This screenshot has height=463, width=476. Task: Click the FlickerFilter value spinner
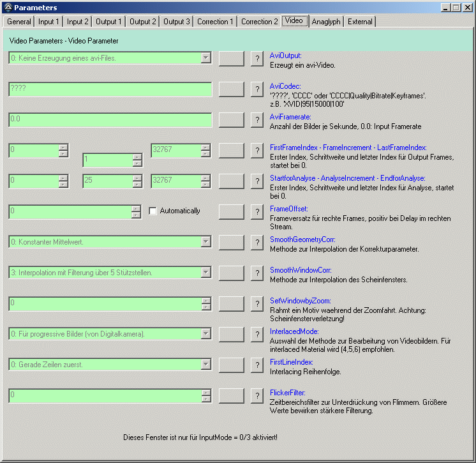click(205, 395)
